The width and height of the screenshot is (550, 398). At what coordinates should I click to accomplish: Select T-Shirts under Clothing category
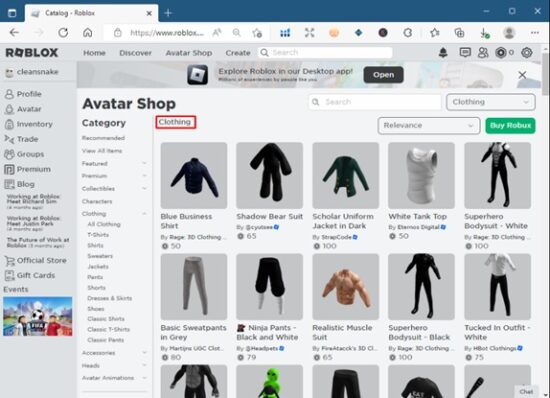pos(98,235)
